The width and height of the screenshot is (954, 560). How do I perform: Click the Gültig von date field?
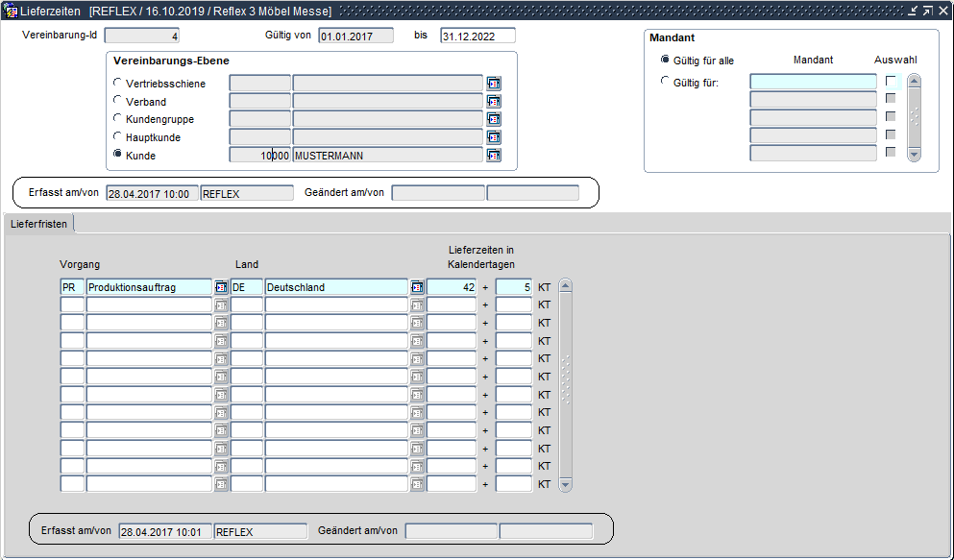click(x=355, y=36)
